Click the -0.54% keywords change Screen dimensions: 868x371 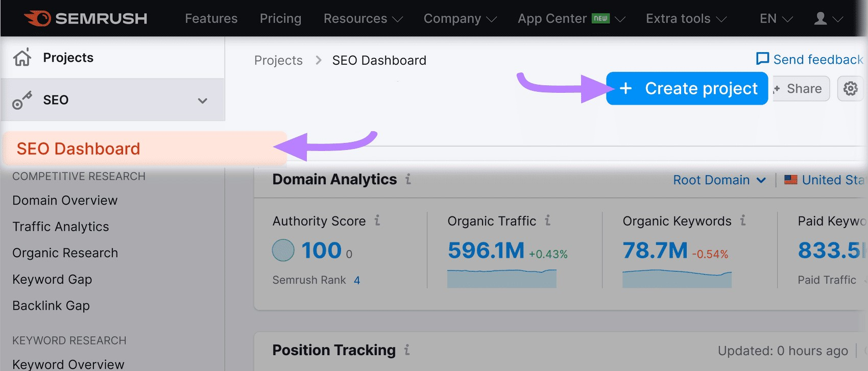pyautogui.click(x=710, y=254)
